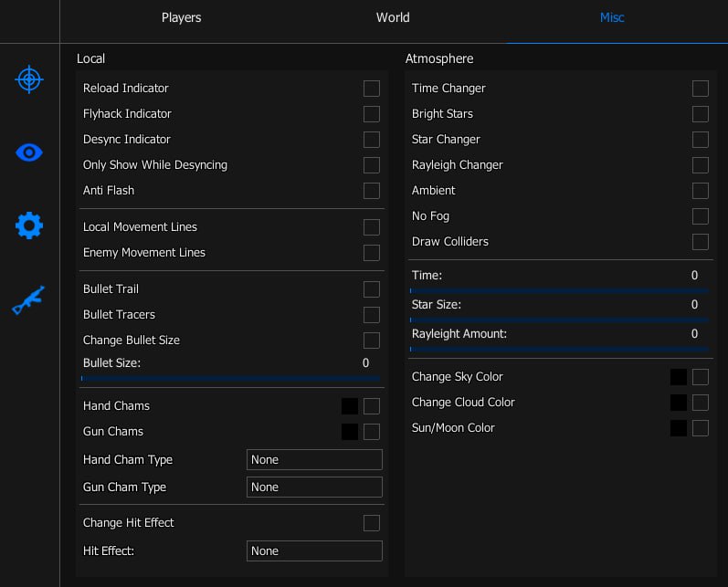Open the Change Cloud Color swatch
The image size is (728, 587).
point(679,403)
